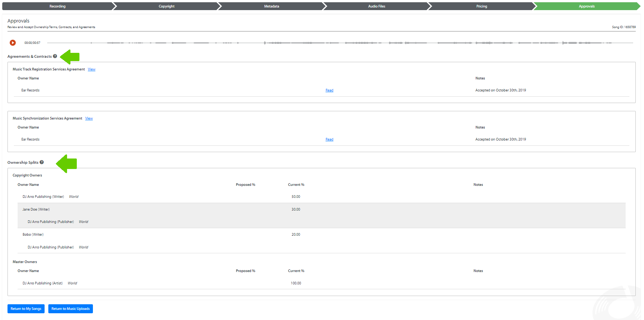Click the 30.00 current percentage value
This screenshot has width=644, height=320.
pyautogui.click(x=296, y=209)
